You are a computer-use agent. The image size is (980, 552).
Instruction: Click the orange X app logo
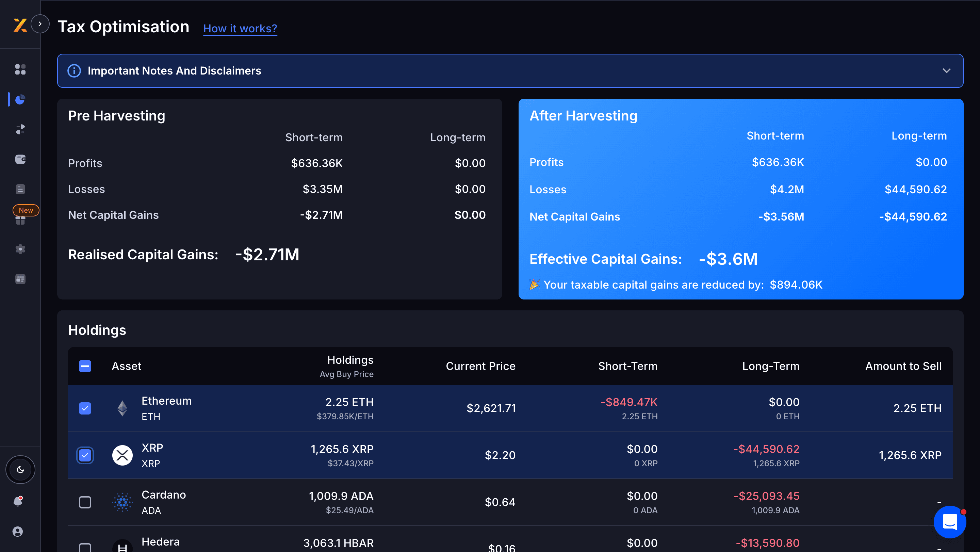[20, 25]
